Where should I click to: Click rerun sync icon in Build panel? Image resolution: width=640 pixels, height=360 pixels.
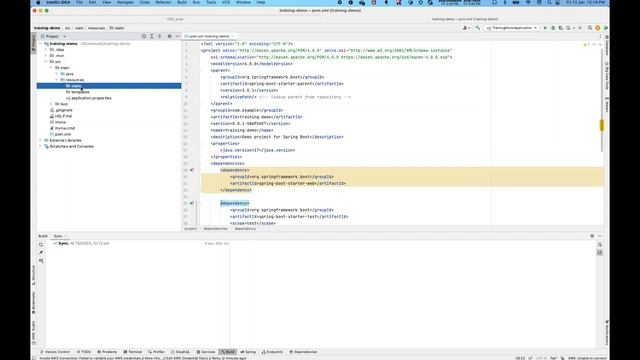coord(41,244)
